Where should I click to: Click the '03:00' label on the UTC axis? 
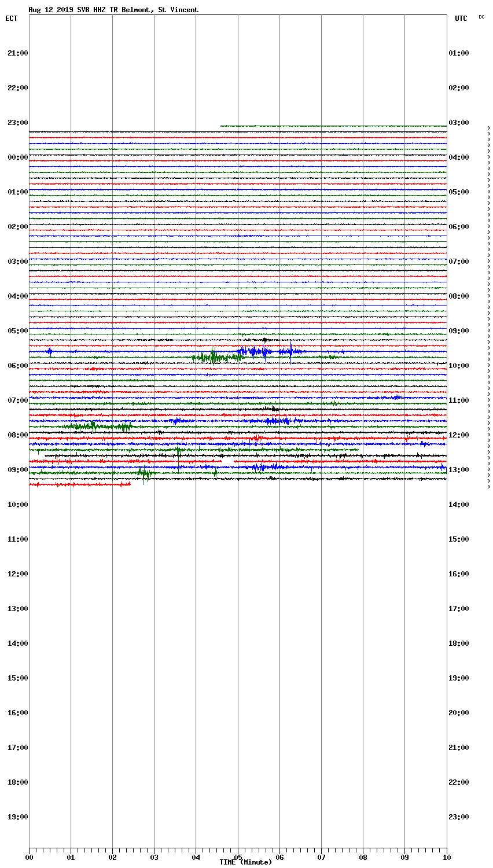(459, 123)
